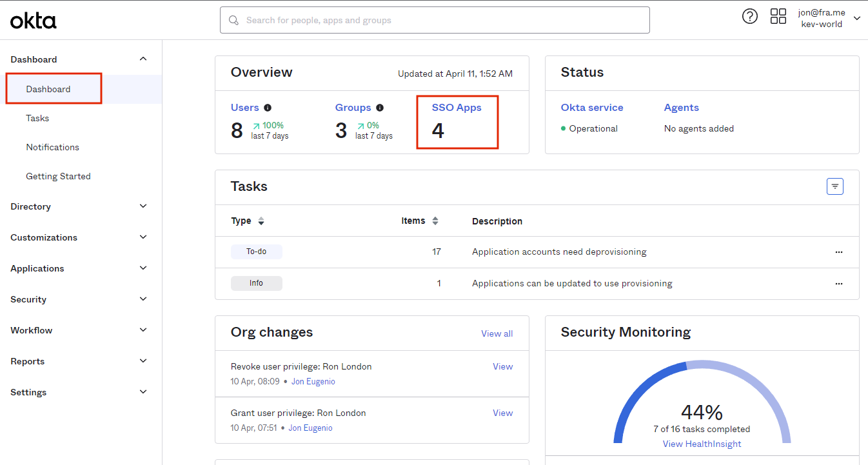Click View all in Org changes
868x465 pixels.
coord(497,333)
